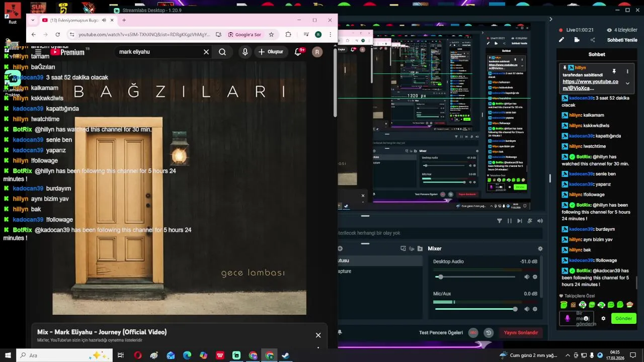Screen dimensions: 644x362
Task: Open Desktop Audio source settings gear
Action: tap(535, 277)
